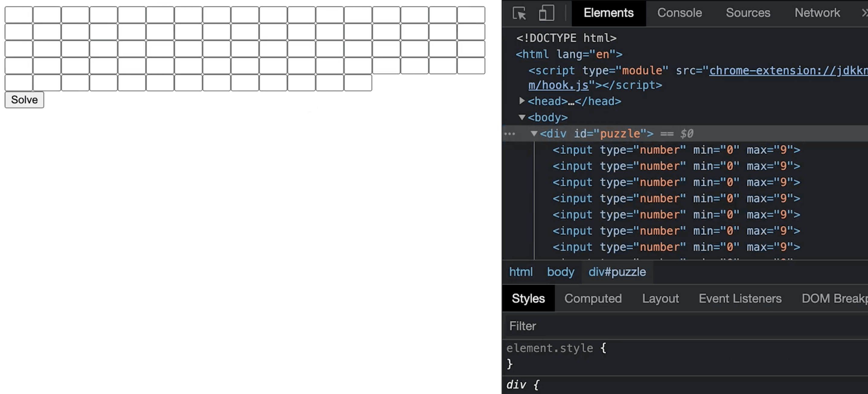Select html in the breadcrumb bar
Image resolution: width=868 pixels, height=394 pixels.
(x=521, y=272)
